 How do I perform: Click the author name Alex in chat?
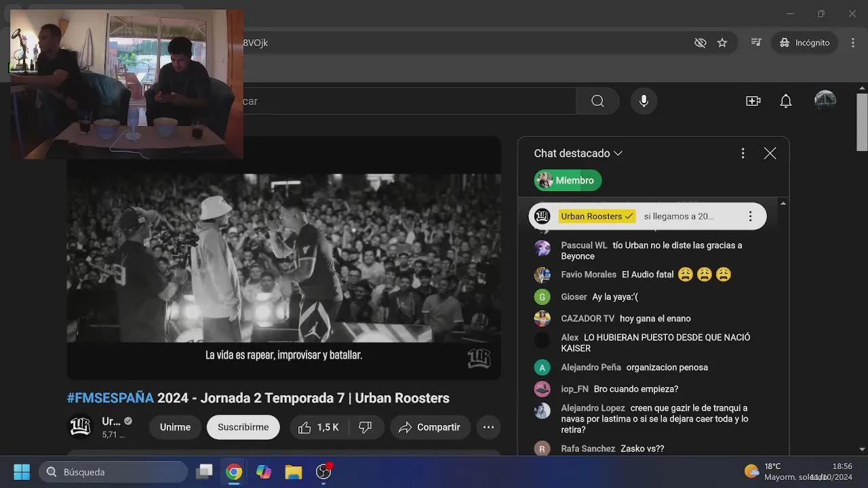coord(570,338)
